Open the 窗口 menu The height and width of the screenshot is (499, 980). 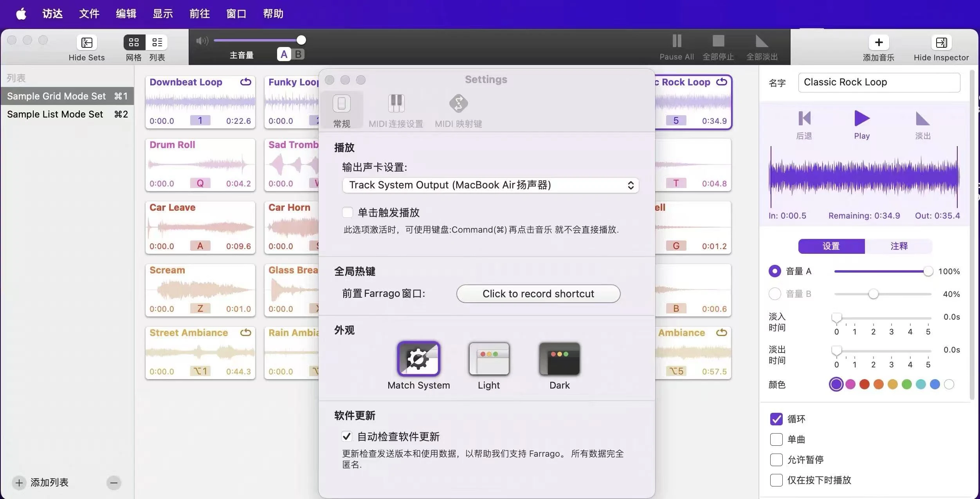(x=236, y=14)
